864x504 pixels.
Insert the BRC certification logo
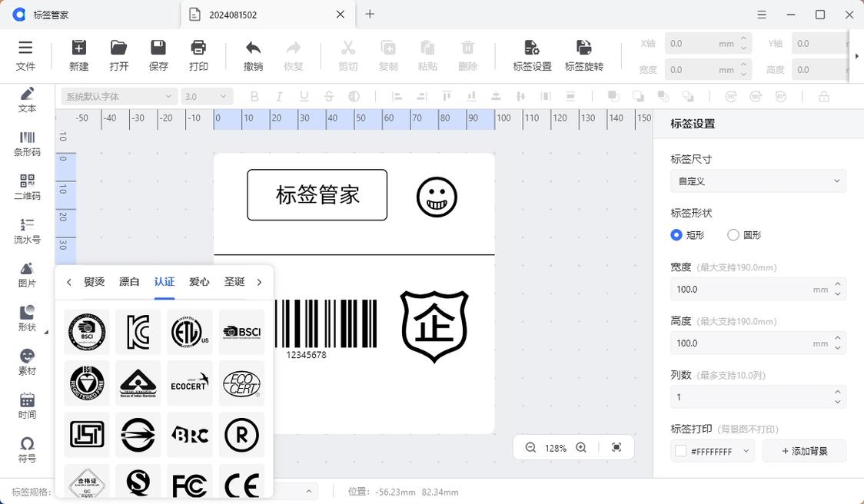pos(190,435)
